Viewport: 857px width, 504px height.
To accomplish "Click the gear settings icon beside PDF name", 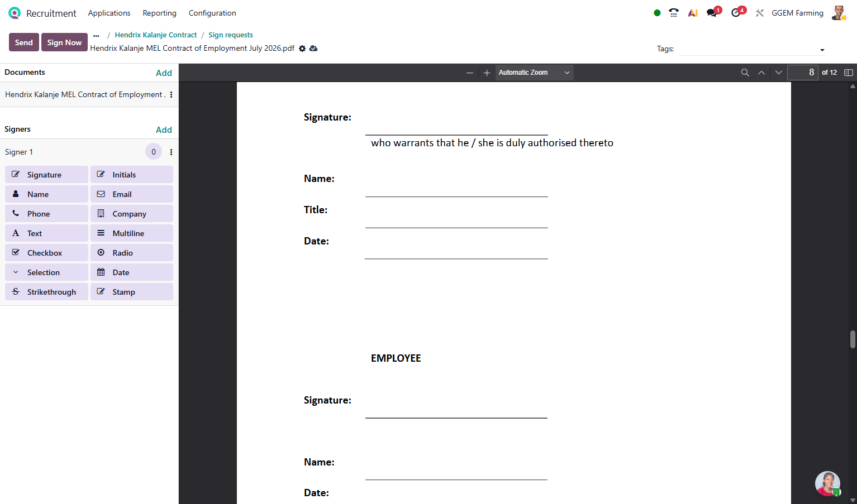I will (x=302, y=49).
